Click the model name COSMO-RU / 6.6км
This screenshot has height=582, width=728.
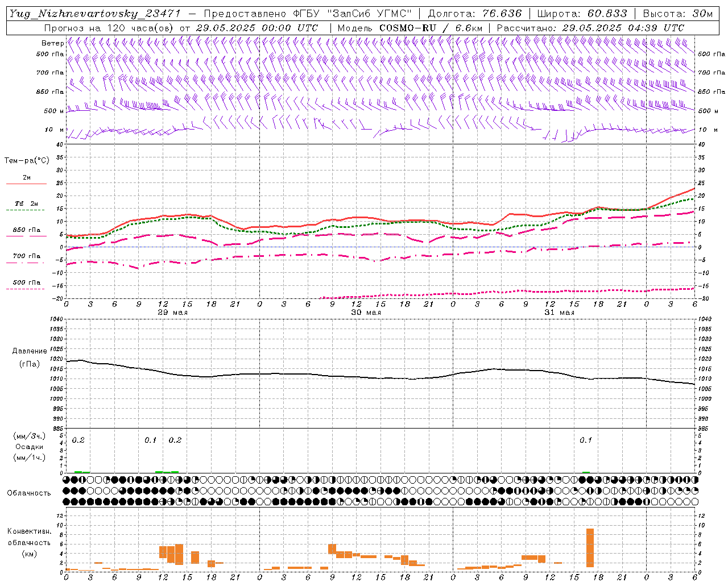point(431,28)
